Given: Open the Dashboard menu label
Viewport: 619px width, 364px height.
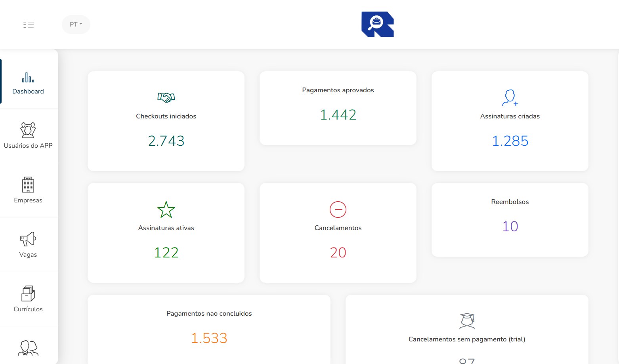Looking at the screenshot, I should click(28, 91).
